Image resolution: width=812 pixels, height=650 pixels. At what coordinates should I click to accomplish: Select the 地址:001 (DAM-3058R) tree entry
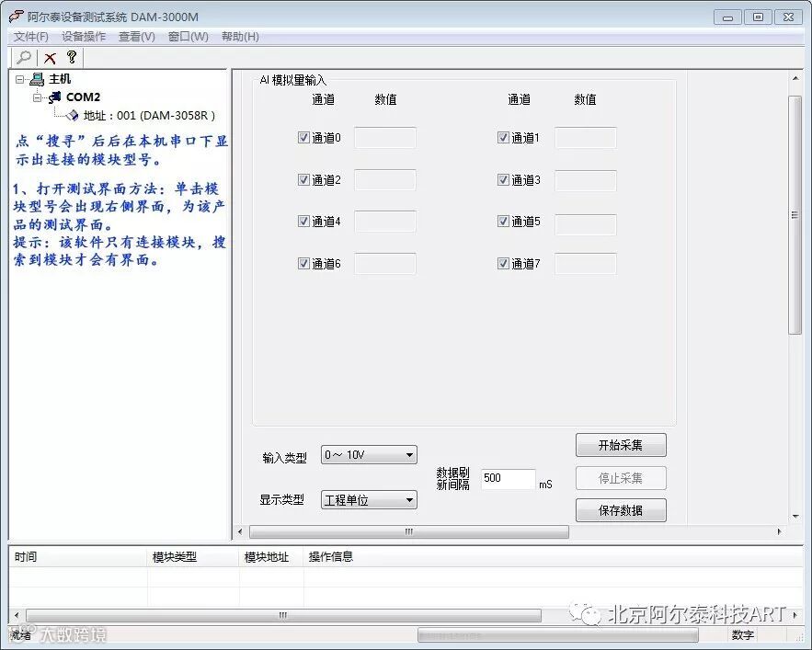point(149,115)
